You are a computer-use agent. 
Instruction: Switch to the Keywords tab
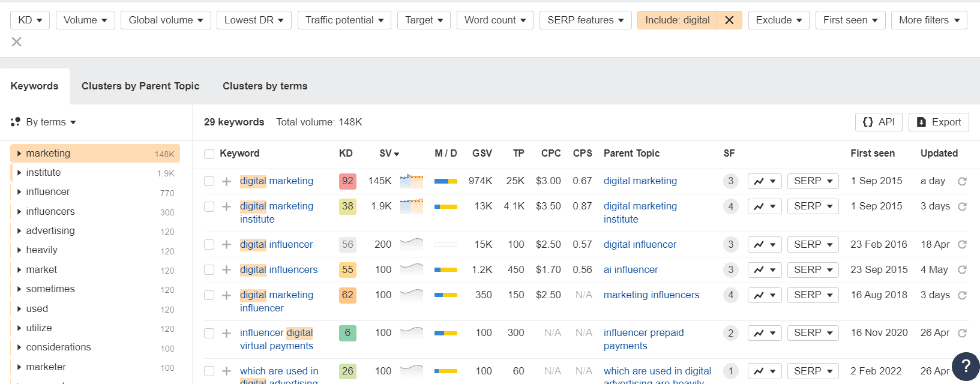(35, 86)
